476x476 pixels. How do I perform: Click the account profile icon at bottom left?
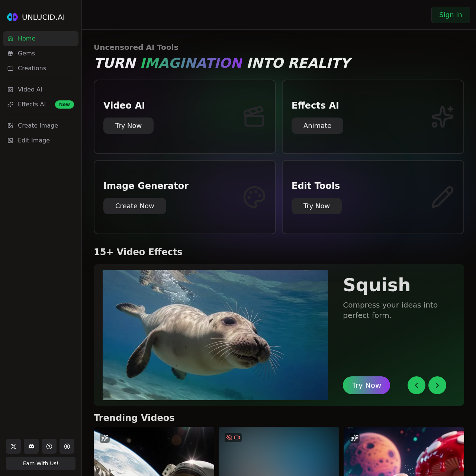(67, 446)
